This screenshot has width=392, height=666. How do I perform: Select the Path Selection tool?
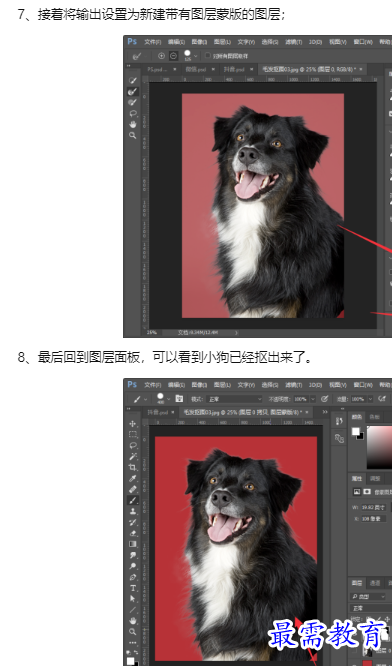133,599
